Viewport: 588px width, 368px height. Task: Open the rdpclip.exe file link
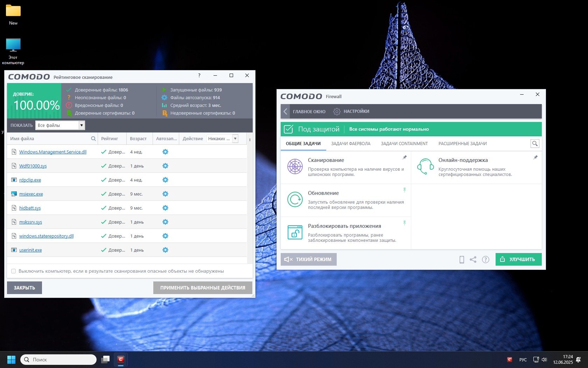tap(30, 180)
